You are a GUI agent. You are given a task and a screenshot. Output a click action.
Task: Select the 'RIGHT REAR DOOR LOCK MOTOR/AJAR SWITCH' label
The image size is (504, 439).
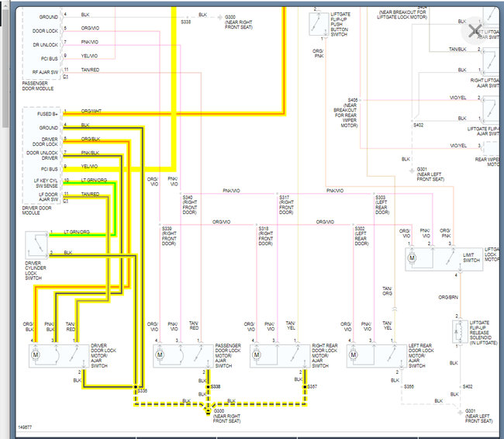pyautogui.click(x=325, y=355)
